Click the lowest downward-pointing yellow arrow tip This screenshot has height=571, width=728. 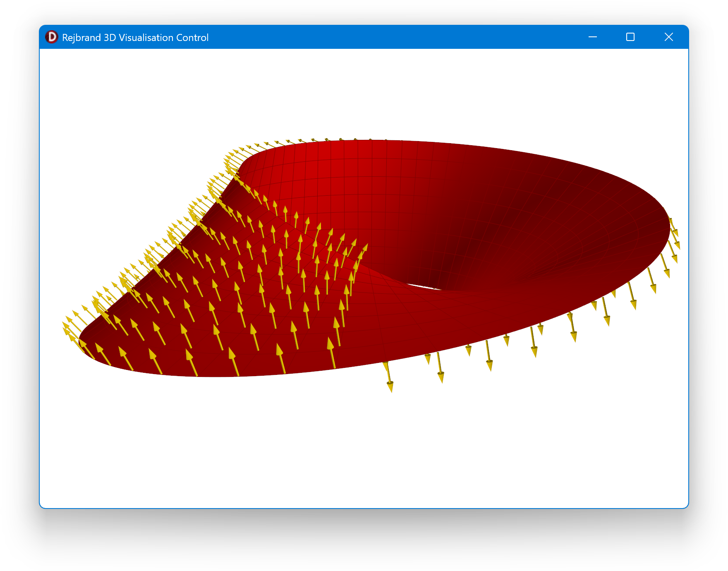click(390, 389)
